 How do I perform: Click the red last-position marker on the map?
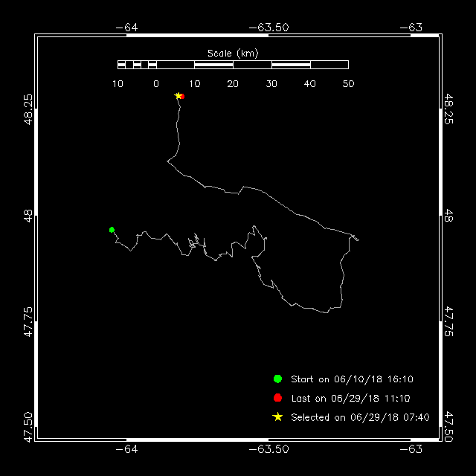pos(182,97)
